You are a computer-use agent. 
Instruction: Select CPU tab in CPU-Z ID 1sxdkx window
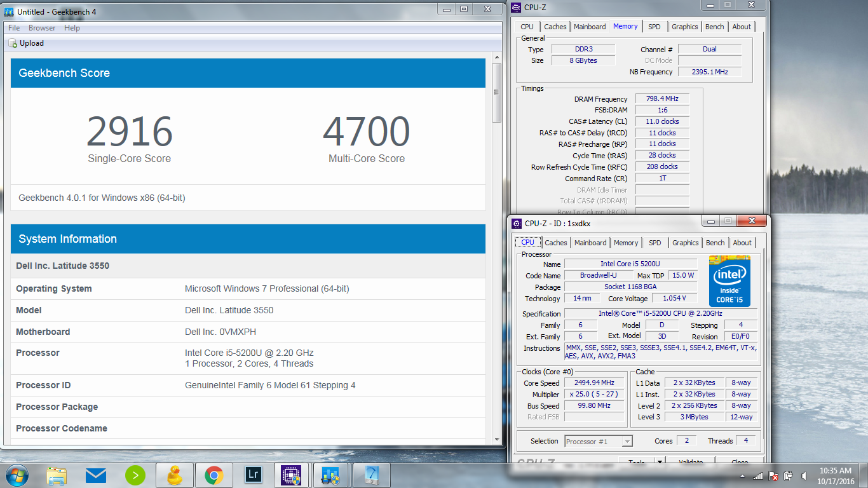(528, 242)
